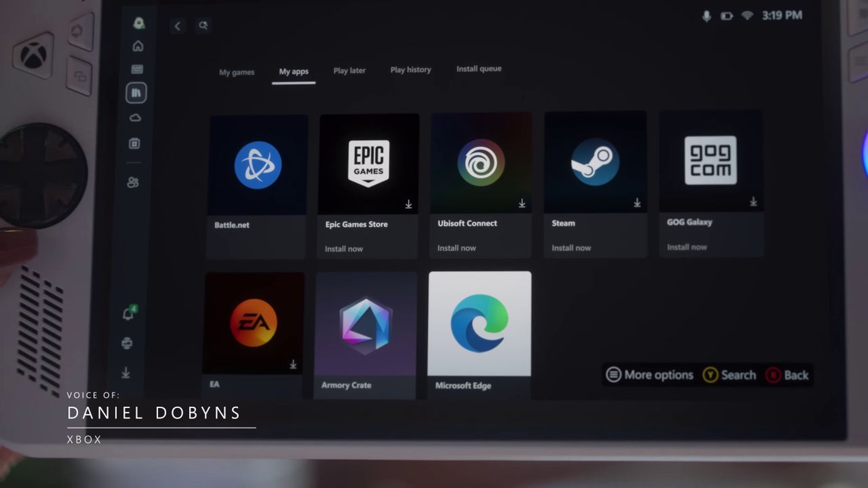
Task: Open the Library icon in sidebar
Action: 136,93
